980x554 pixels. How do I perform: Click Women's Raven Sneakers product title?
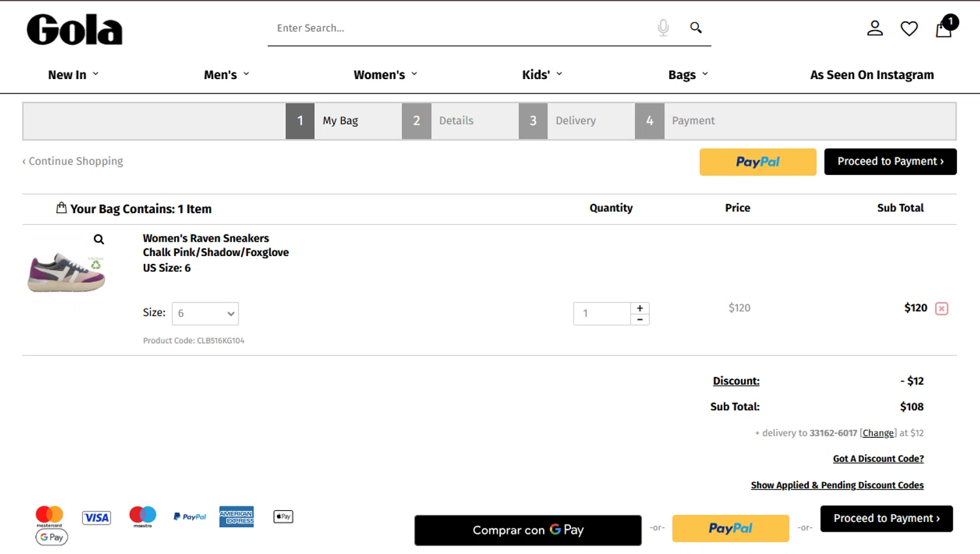(206, 238)
